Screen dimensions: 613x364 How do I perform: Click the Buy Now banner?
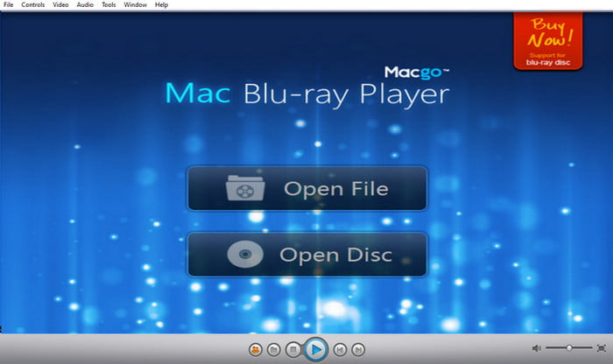pos(548,41)
